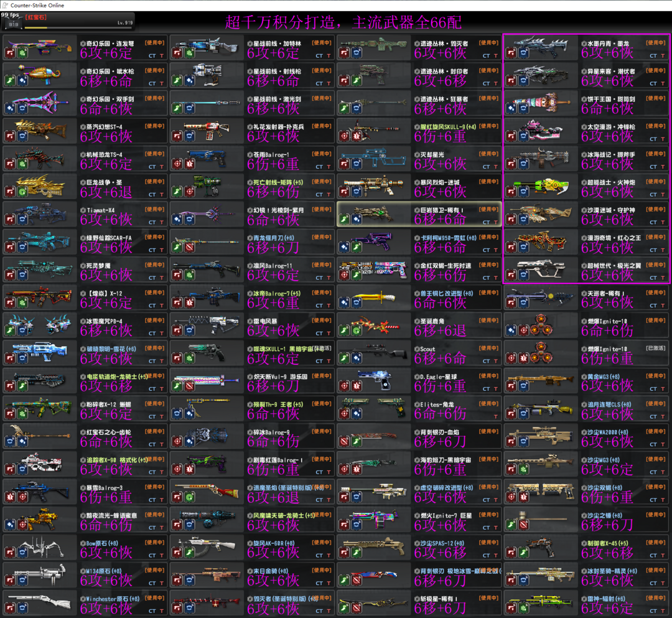Click the level experience progress bar
This screenshot has width=672, height=618.
79,28
